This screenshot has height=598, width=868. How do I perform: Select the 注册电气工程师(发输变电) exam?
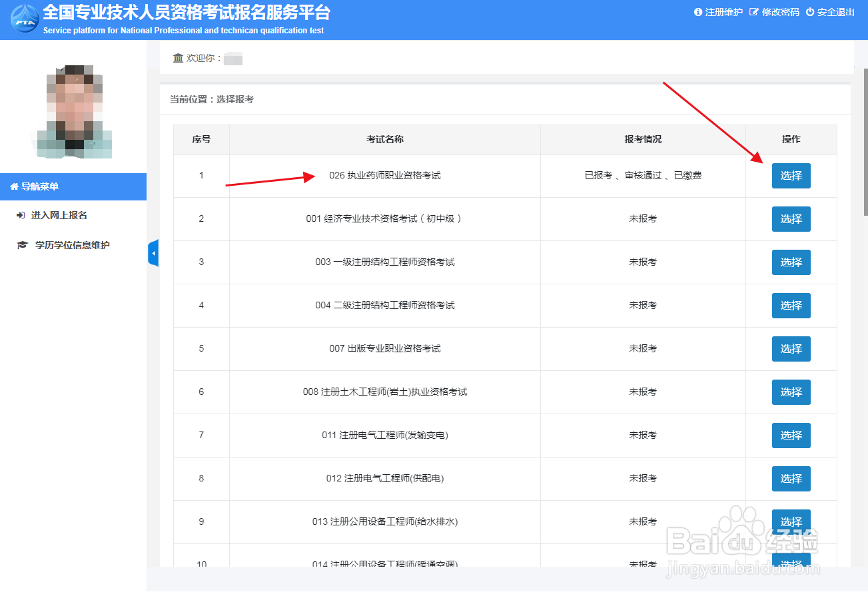pyautogui.click(x=791, y=435)
